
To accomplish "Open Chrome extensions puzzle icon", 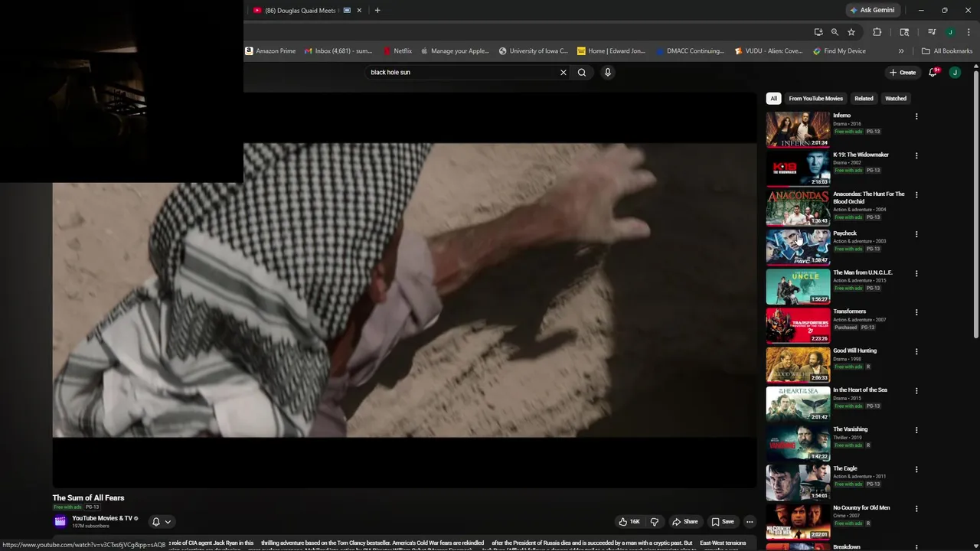I will tap(877, 32).
